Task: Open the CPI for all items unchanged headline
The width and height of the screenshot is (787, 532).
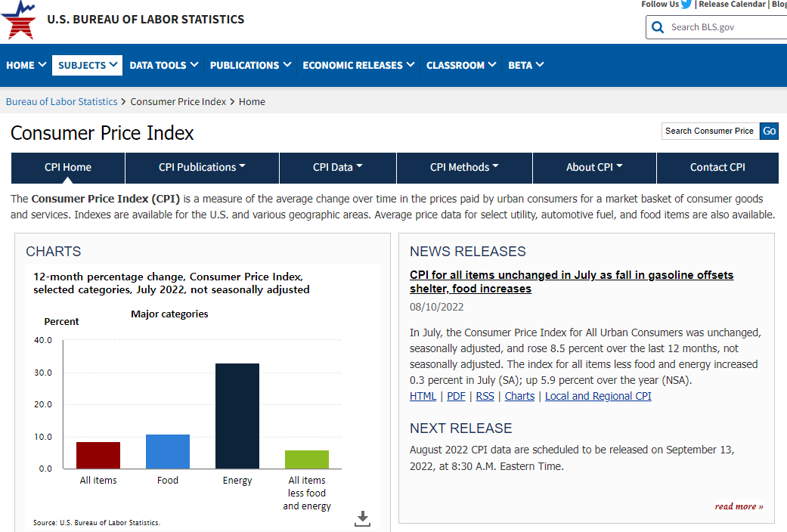Action: pyautogui.click(x=572, y=282)
